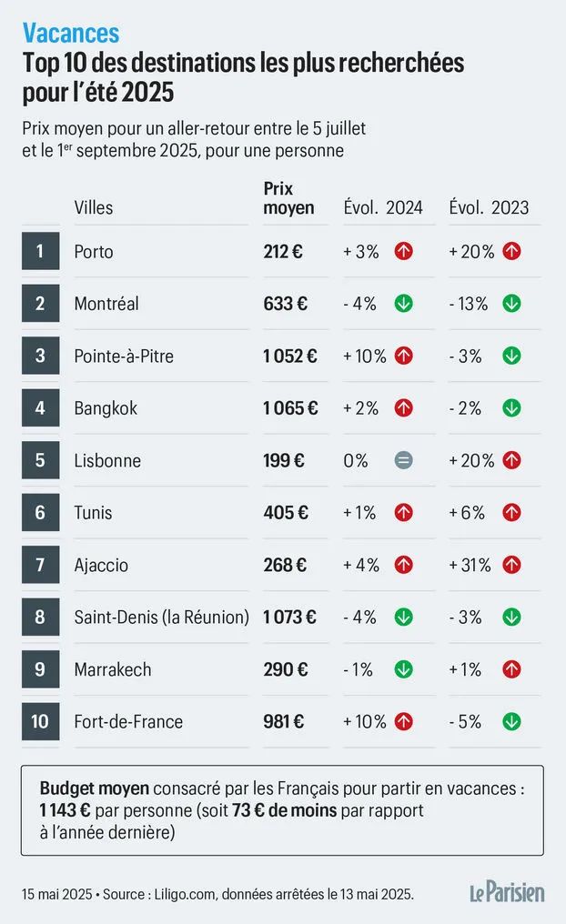Select the rank 10 number box
566x924 pixels.
pyautogui.click(x=41, y=721)
